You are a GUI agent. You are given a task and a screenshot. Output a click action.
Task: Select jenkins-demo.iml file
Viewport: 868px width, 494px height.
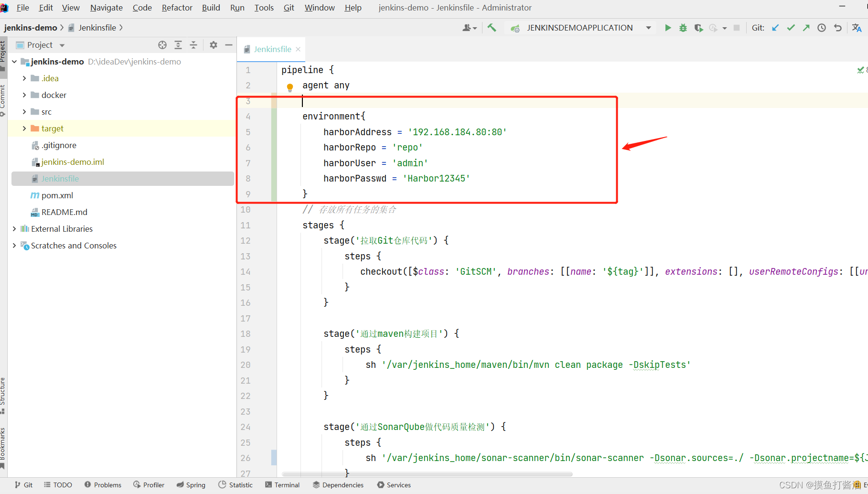click(x=72, y=162)
